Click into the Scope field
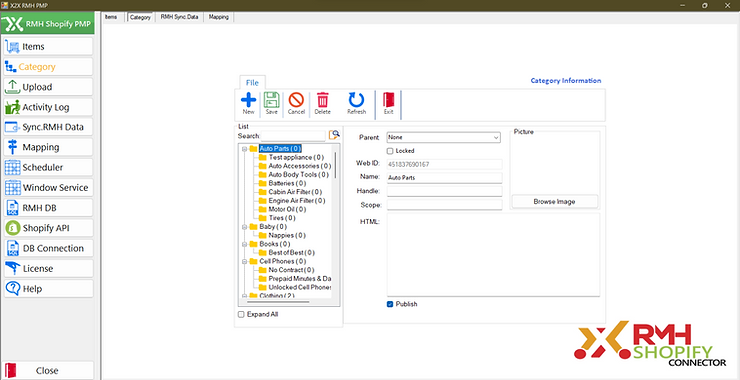740x380 pixels. pos(445,205)
